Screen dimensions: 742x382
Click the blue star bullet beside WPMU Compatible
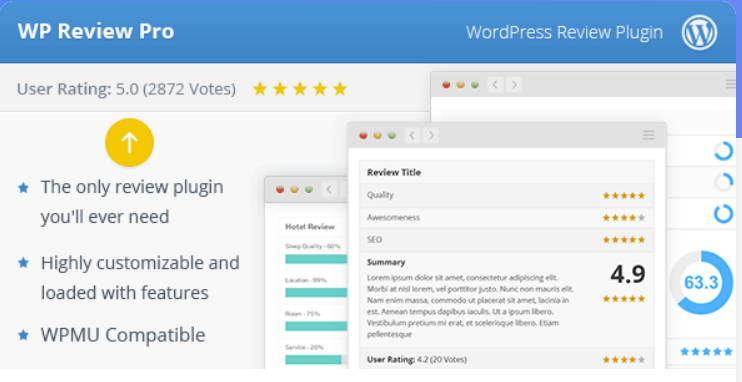click(23, 335)
